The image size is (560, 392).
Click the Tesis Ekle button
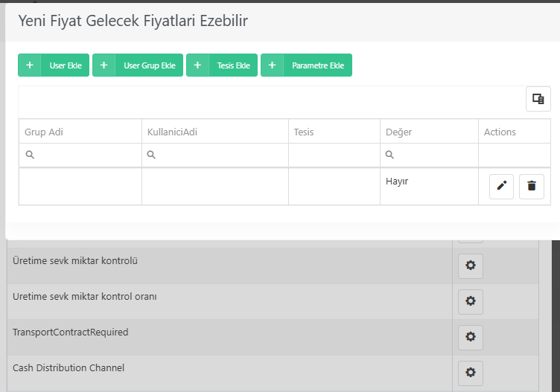click(222, 65)
